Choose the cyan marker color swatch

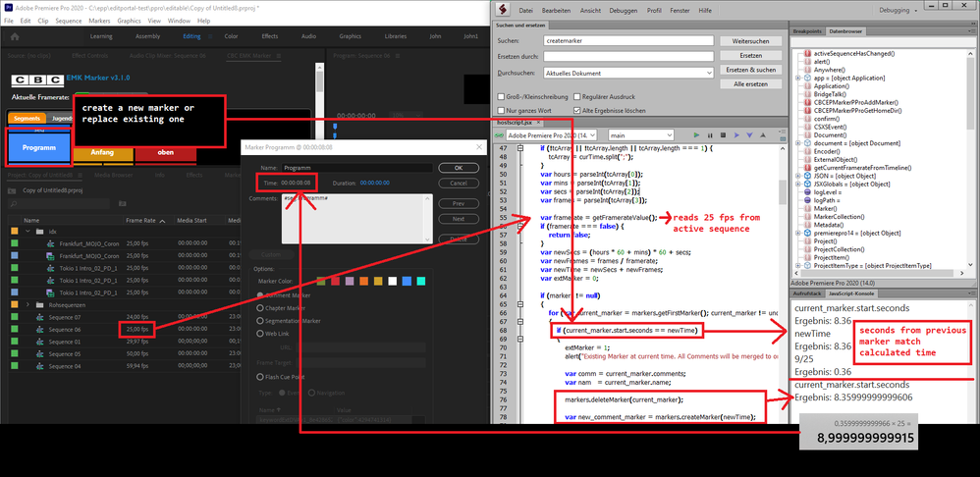[x=420, y=282]
